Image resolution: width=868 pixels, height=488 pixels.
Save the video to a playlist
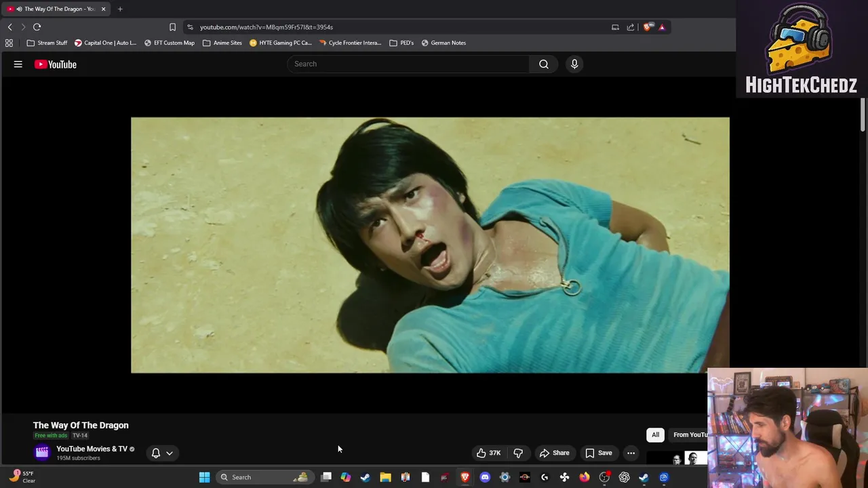pyautogui.click(x=599, y=453)
